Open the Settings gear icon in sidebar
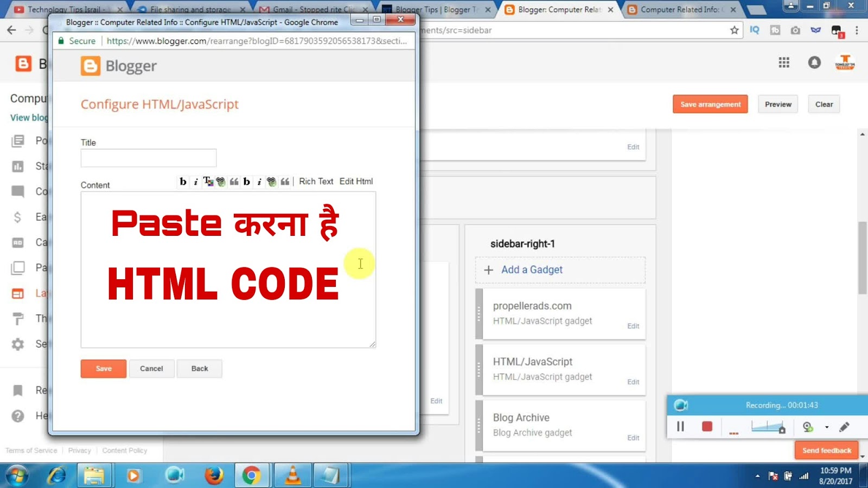 coord(18,344)
